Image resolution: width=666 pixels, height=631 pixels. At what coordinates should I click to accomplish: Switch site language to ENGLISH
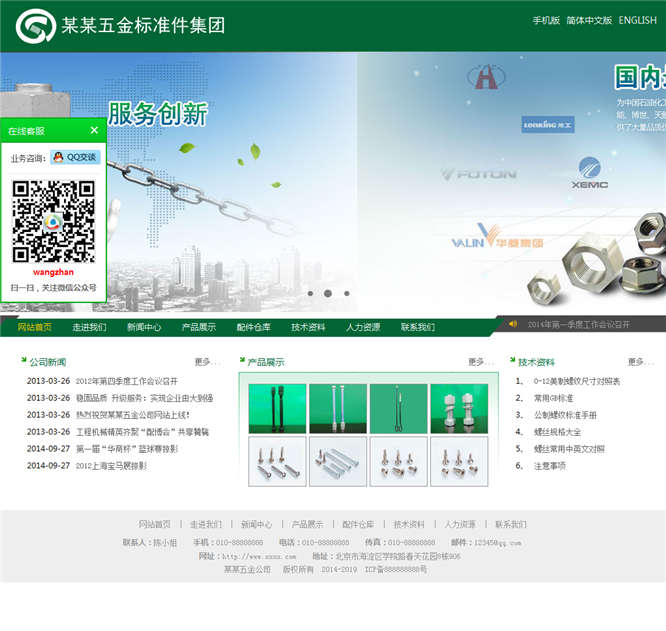click(637, 20)
